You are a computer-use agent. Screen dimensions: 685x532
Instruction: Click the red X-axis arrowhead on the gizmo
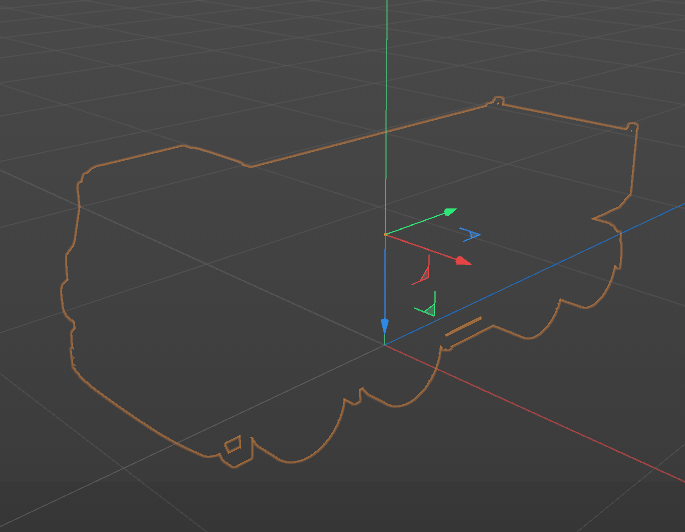tap(463, 261)
